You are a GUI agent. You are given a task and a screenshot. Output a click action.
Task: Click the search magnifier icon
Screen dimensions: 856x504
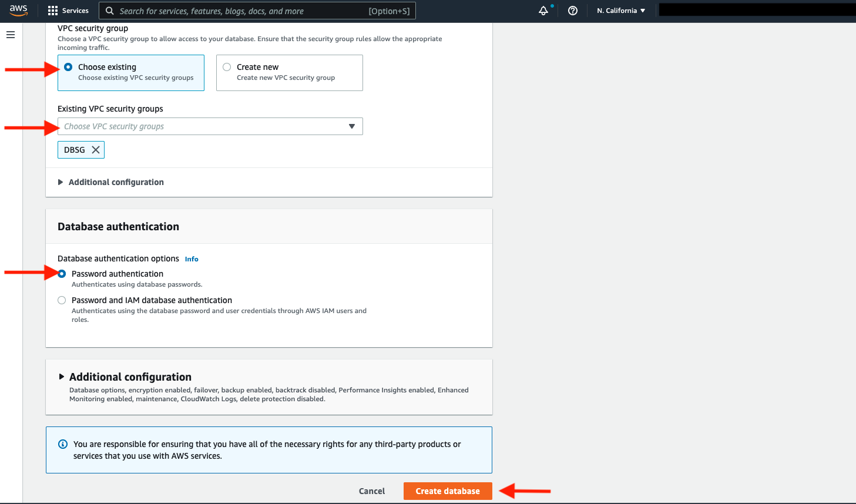click(110, 11)
